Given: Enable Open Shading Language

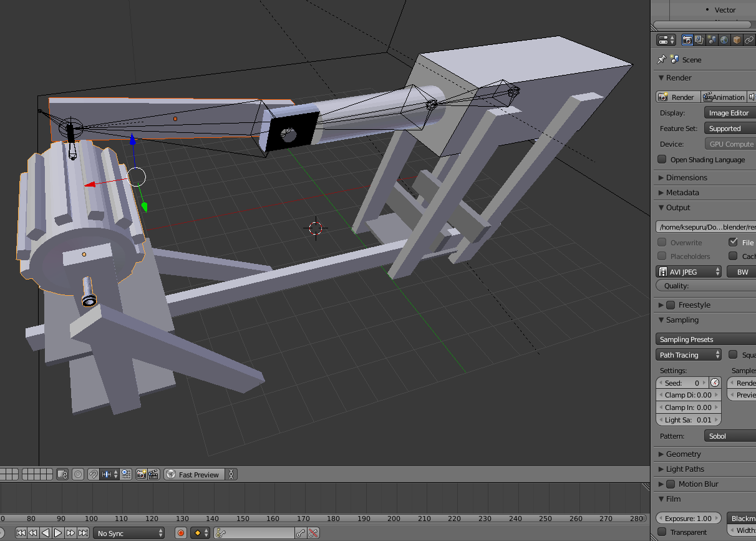Looking at the screenshot, I should 661,159.
